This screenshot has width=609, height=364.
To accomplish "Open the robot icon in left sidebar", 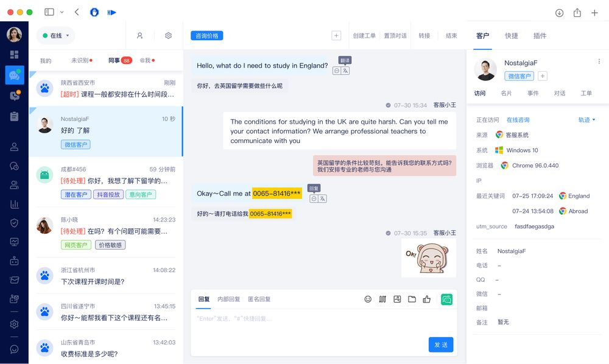I will [x=14, y=261].
